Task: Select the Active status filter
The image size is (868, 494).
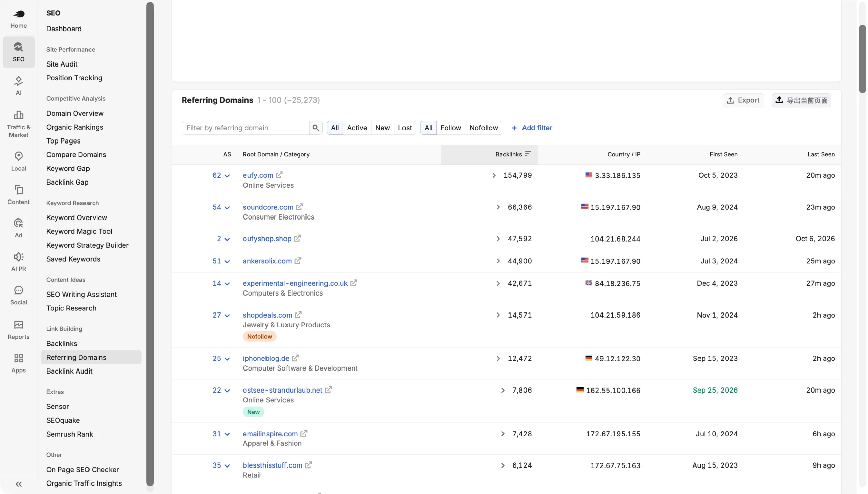Action: [x=357, y=128]
